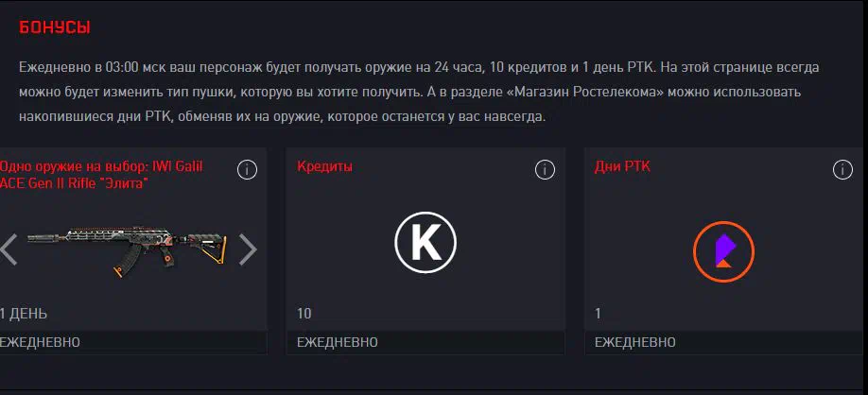Click the white K credits circle icon

[x=425, y=242]
